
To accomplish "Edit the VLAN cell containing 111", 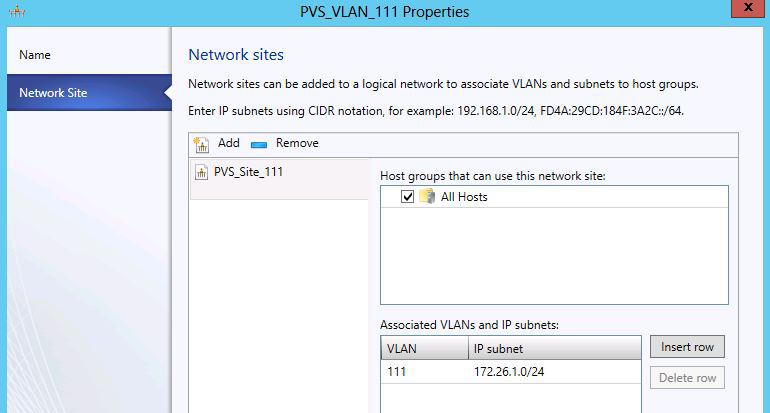I will pyautogui.click(x=425, y=372).
